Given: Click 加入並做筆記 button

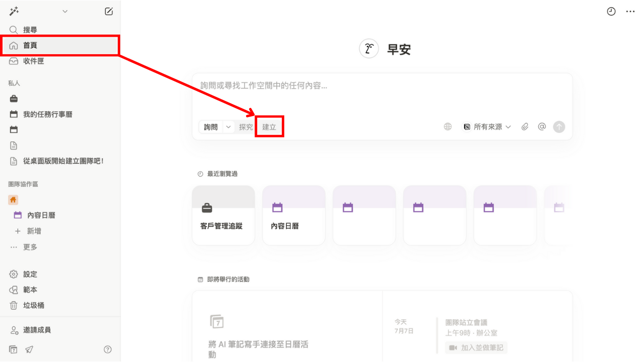Looking at the screenshot, I should point(476,347).
